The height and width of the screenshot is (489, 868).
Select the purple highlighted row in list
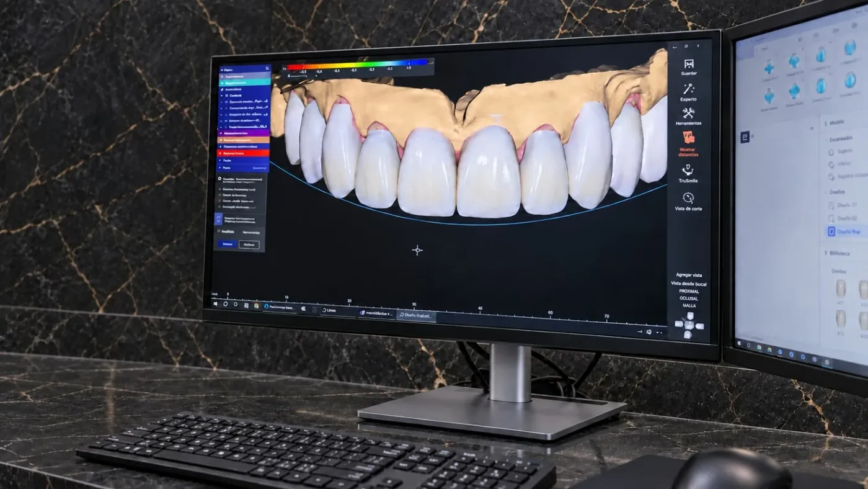pyautogui.click(x=244, y=133)
